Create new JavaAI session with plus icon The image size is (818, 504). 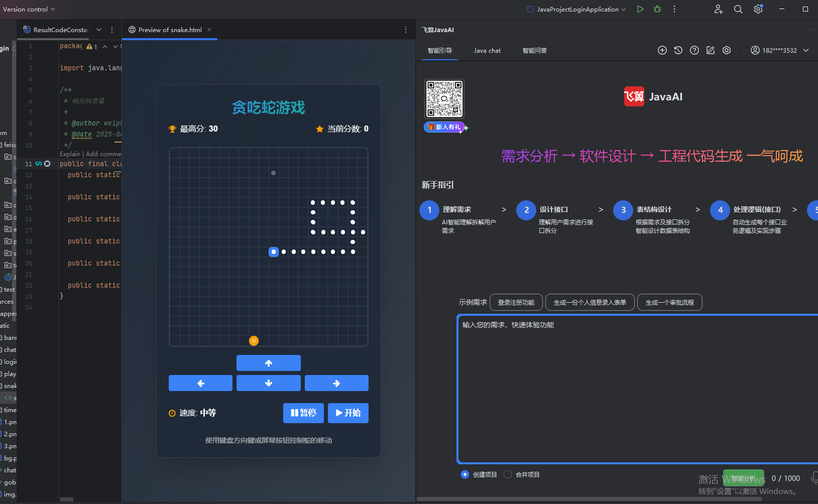pyautogui.click(x=662, y=50)
